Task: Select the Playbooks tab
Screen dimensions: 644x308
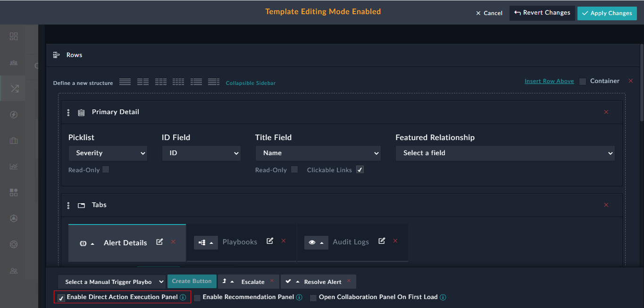Action: click(240, 241)
